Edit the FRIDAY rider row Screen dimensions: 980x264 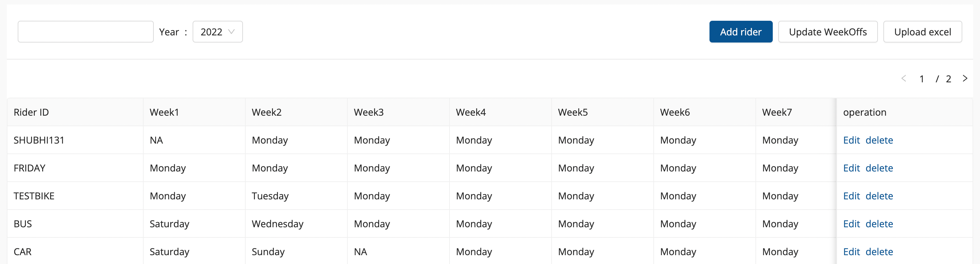coord(851,168)
